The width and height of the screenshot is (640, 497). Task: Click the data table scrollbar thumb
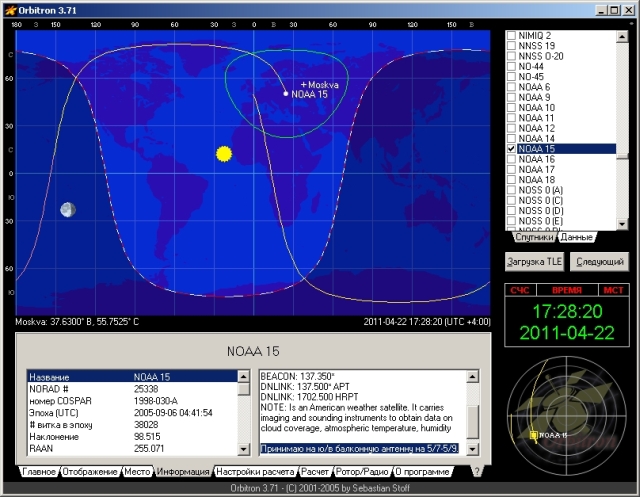coord(243,388)
